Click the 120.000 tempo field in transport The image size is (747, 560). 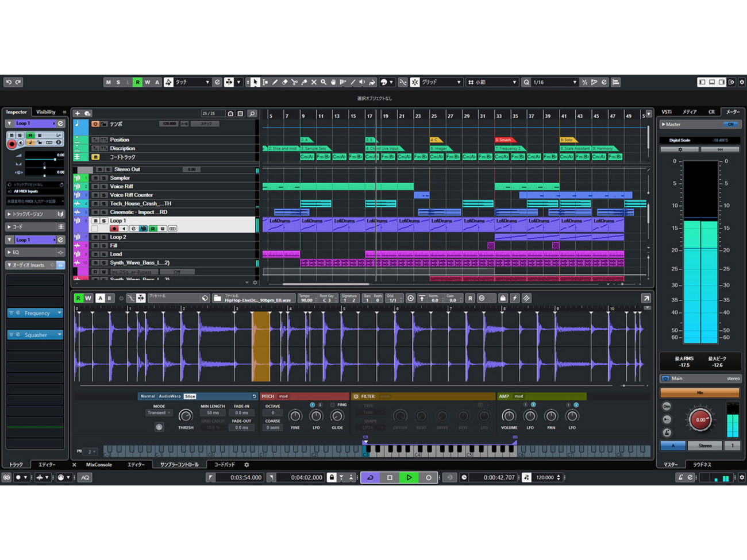545,477
